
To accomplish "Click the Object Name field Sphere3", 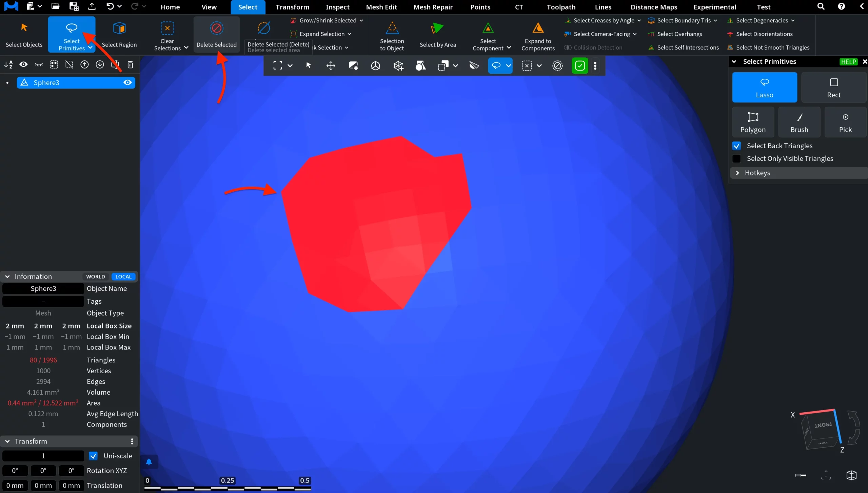I will point(43,289).
